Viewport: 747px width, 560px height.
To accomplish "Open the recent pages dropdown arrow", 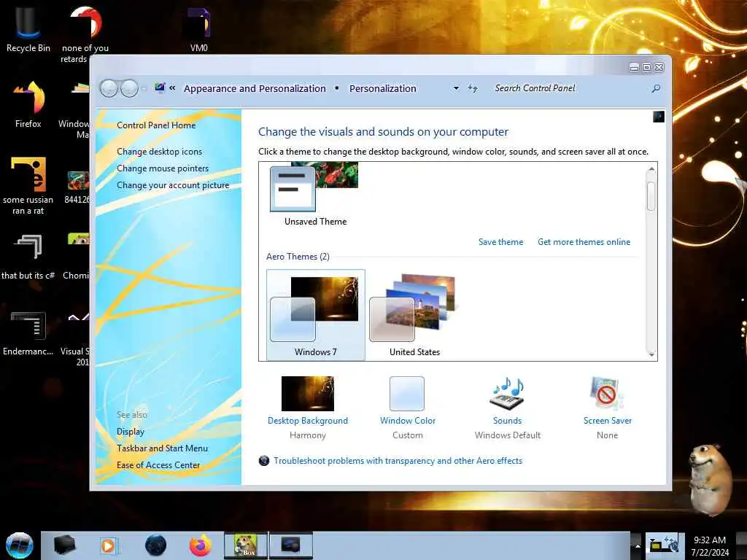I will tap(144, 88).
